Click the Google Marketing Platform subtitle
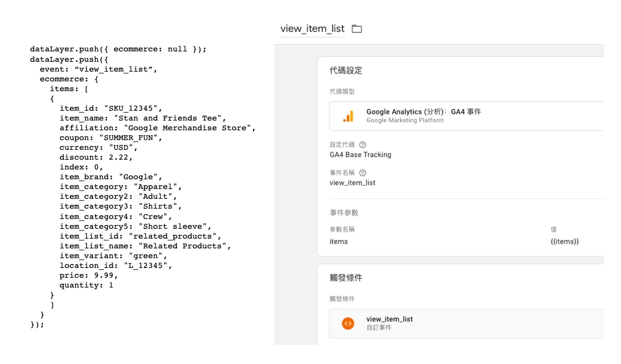621x364 pixels. pyautogui.click(x=405, y=121)
